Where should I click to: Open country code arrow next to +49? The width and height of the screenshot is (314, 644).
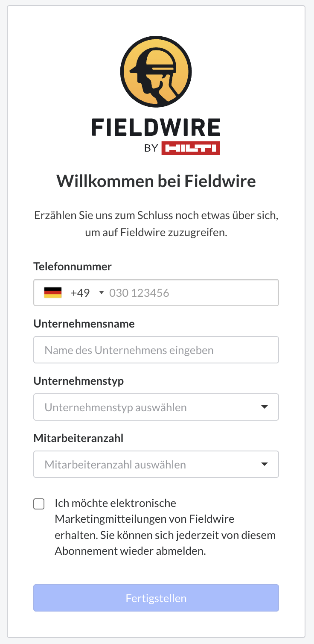[x=101, y=293]
